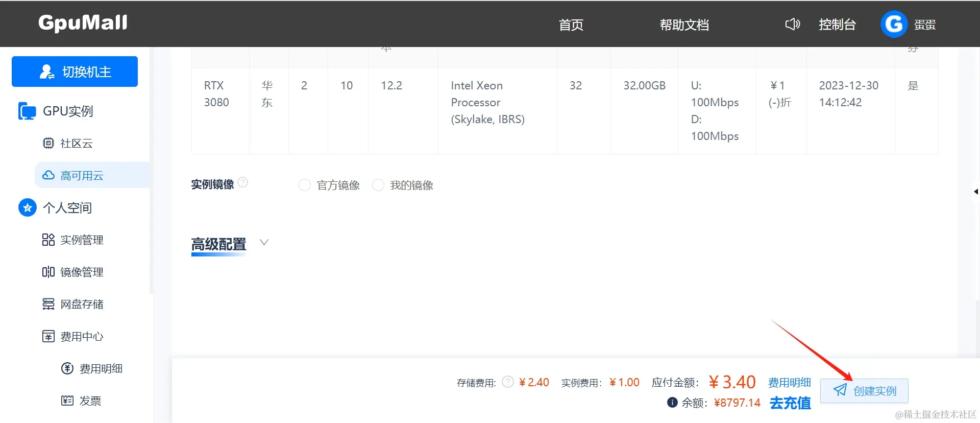Image resolution: width=980 pixels, height=423 pixels.
Task: Click the user icon in 切换机主 button
Action: [x=46, y=72]
